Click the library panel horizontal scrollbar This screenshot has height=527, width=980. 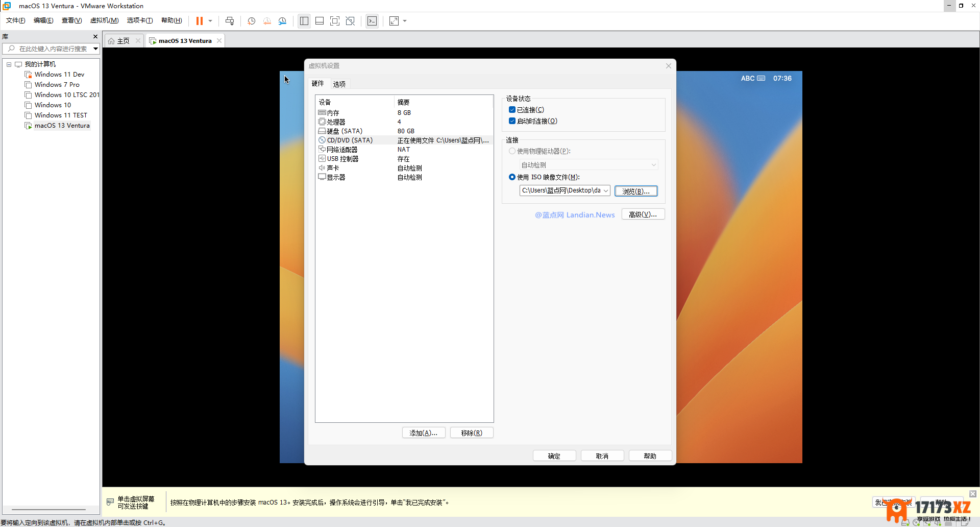click(x=49, y=510)
